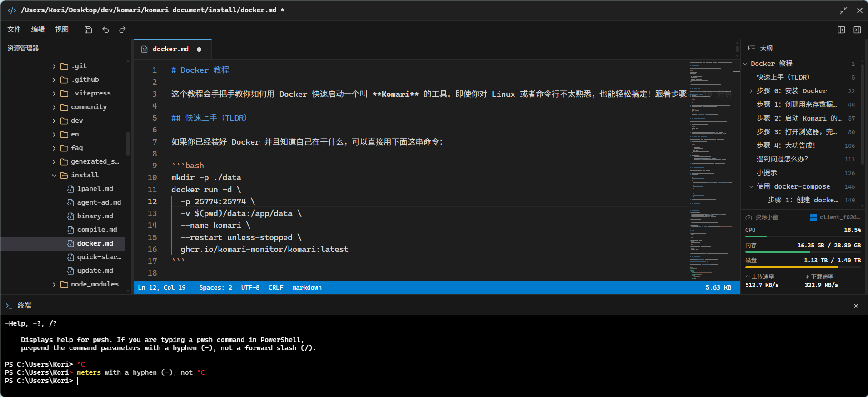Click CRLF line ending selector
Screen dimensions: 868x397
tap(276, 287)
